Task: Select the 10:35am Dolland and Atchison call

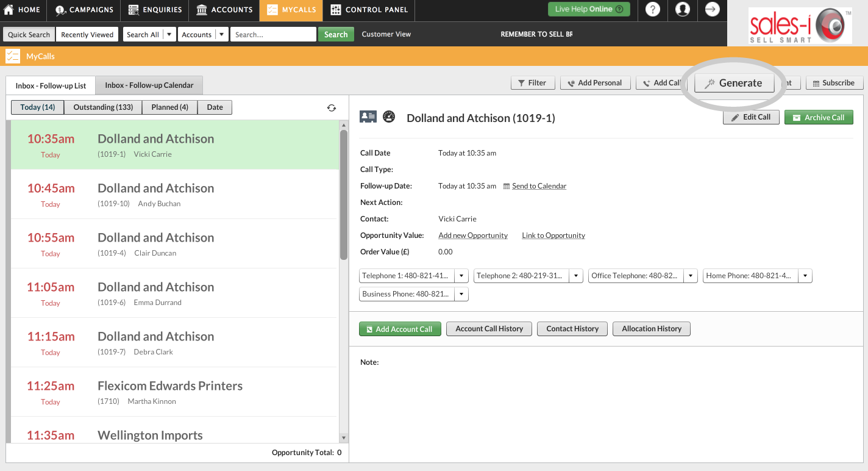Action: pyautogui.click(x=174, y=145)
